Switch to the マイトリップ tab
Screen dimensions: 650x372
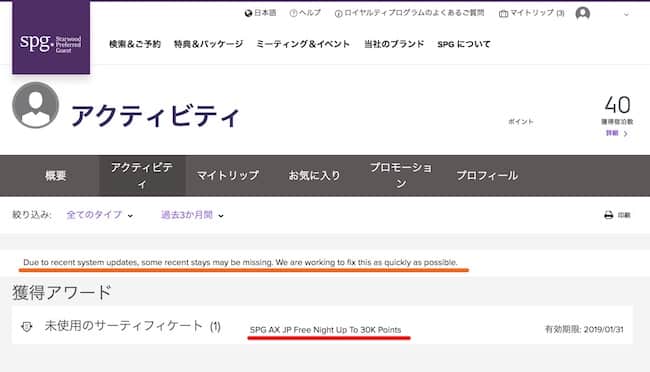[228, 175]
